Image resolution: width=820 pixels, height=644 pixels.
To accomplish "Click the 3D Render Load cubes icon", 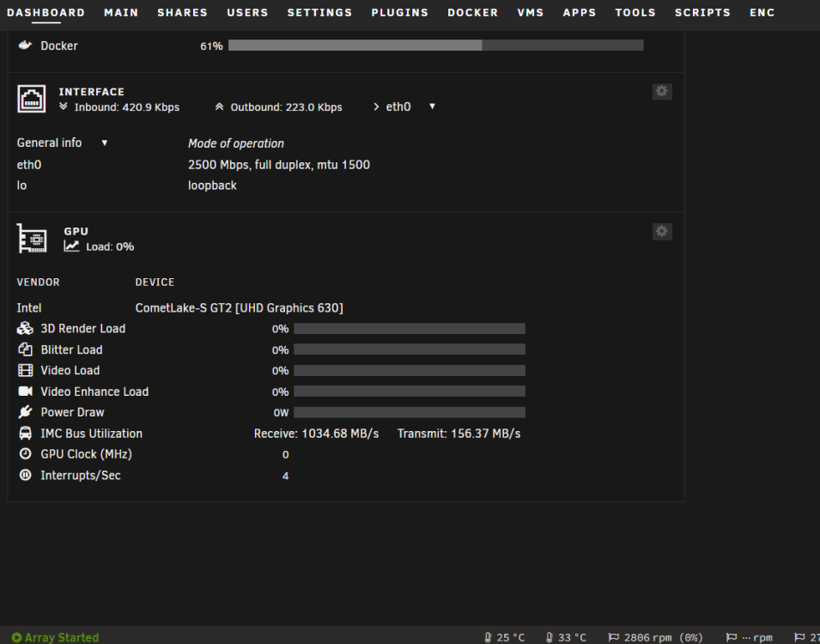I will 25,329.
